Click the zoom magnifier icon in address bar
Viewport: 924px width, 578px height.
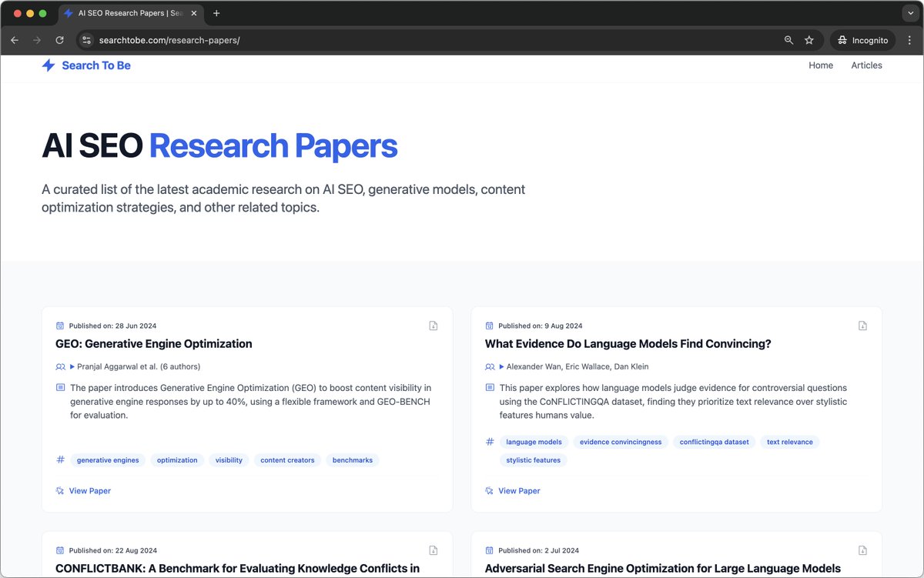tap(788, 40)
